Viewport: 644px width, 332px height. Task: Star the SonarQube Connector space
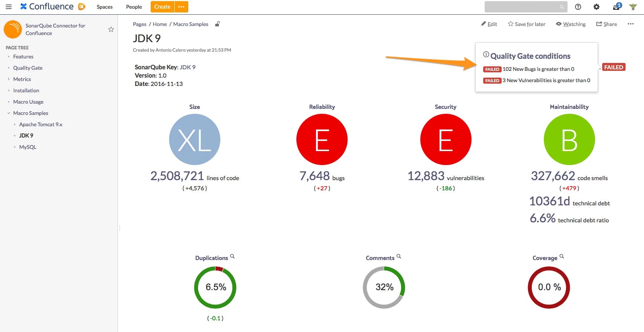coord(111,29)
